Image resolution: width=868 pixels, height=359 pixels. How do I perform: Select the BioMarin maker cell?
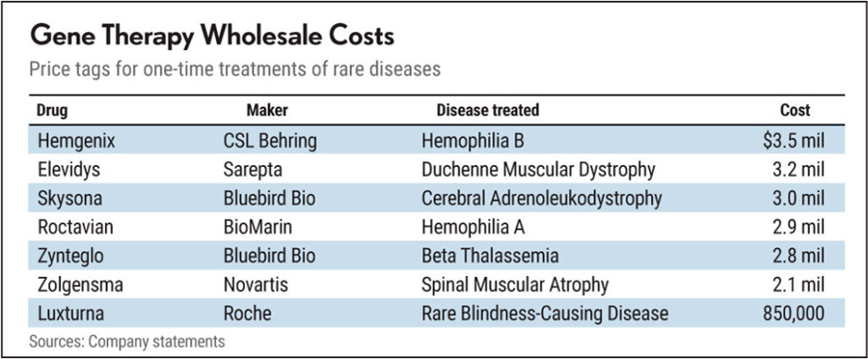[259, 228]
